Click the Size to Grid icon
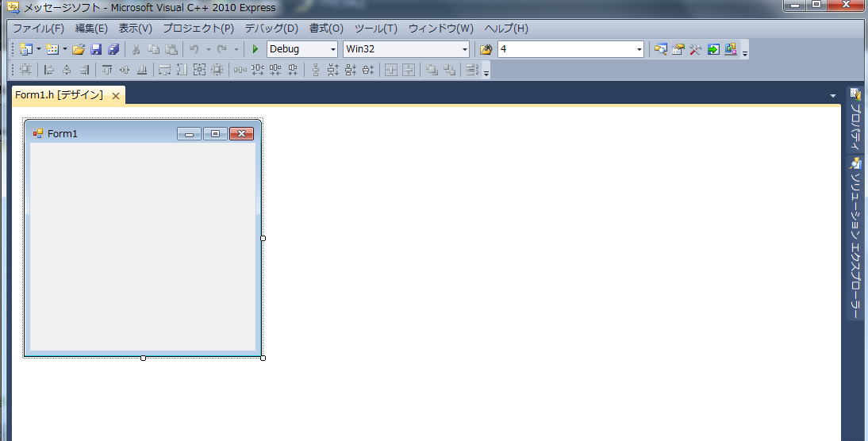Image resolution: width=868 pixels, height=441 pixels. coord(217,70)
